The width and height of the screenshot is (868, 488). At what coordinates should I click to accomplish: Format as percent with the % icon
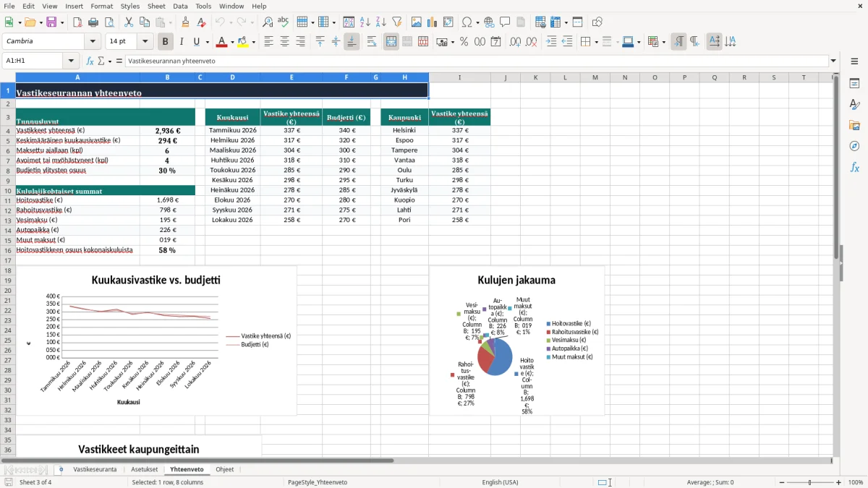coord(464,42)
